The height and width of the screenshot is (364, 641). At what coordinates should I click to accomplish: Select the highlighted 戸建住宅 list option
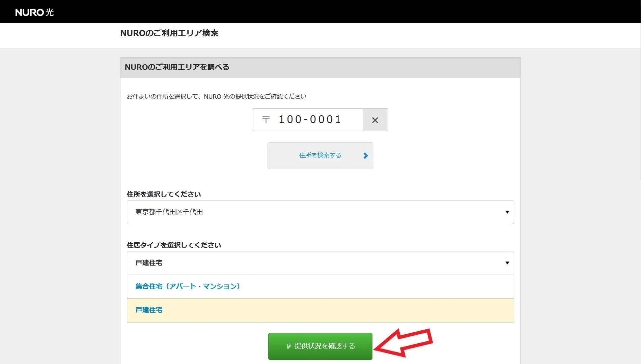tap(149, 310)
